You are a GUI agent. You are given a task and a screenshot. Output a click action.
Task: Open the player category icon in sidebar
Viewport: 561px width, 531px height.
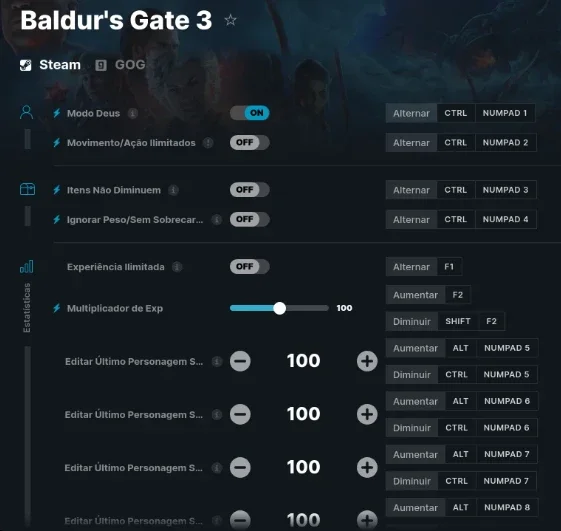[26, 112]
